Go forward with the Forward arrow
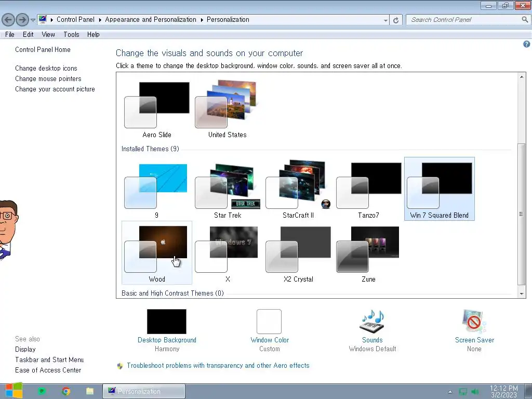The width and height of the screenshot is (532, 399). [x=22, y=20]
